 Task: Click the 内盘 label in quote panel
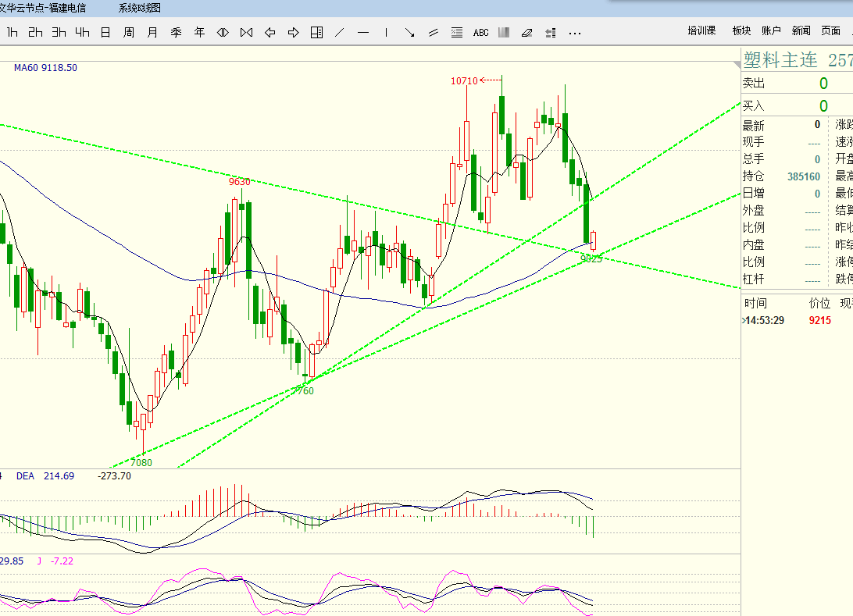pyautogui.click(x=754, y=244)
